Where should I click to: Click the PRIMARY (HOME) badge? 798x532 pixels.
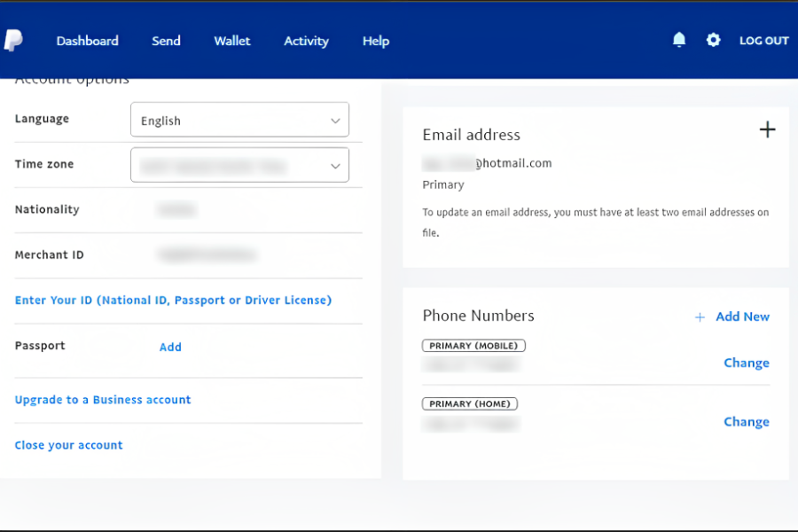(x=470, y=403)
